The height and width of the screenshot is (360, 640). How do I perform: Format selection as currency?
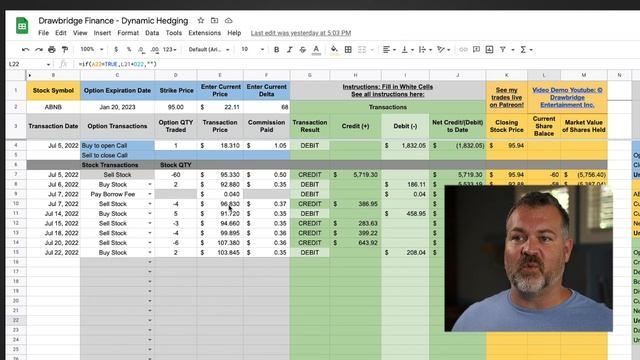click(116, 49)
